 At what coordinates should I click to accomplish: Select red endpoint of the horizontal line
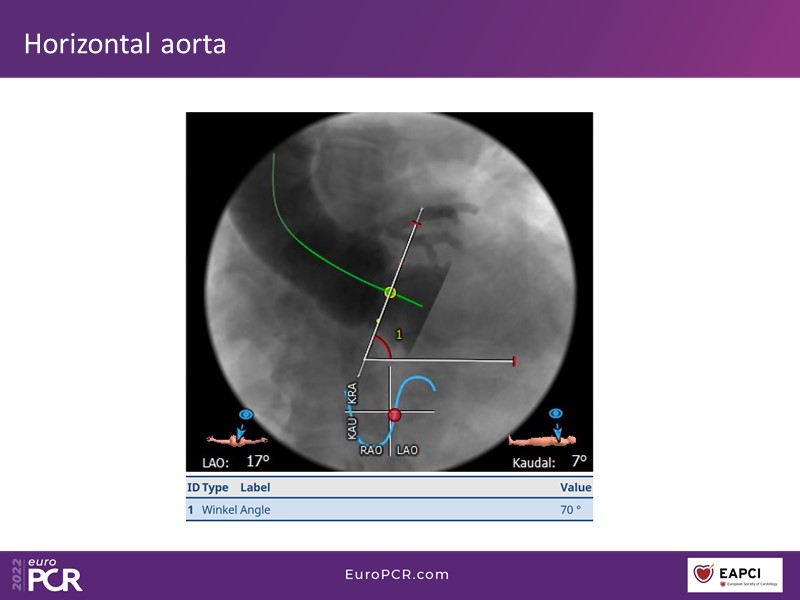(x=514, y=360)
